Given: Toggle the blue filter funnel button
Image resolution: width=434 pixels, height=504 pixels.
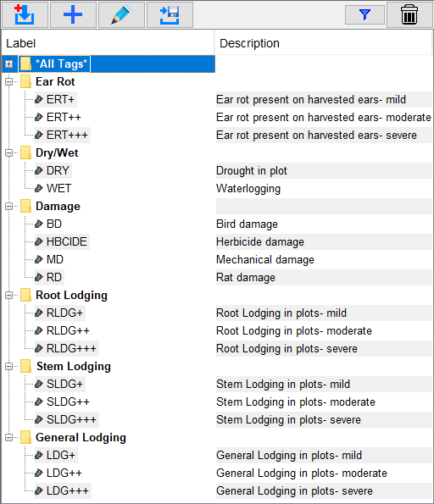Looking at the screenshot, I should pyautogui.click(x=364, y=14).
